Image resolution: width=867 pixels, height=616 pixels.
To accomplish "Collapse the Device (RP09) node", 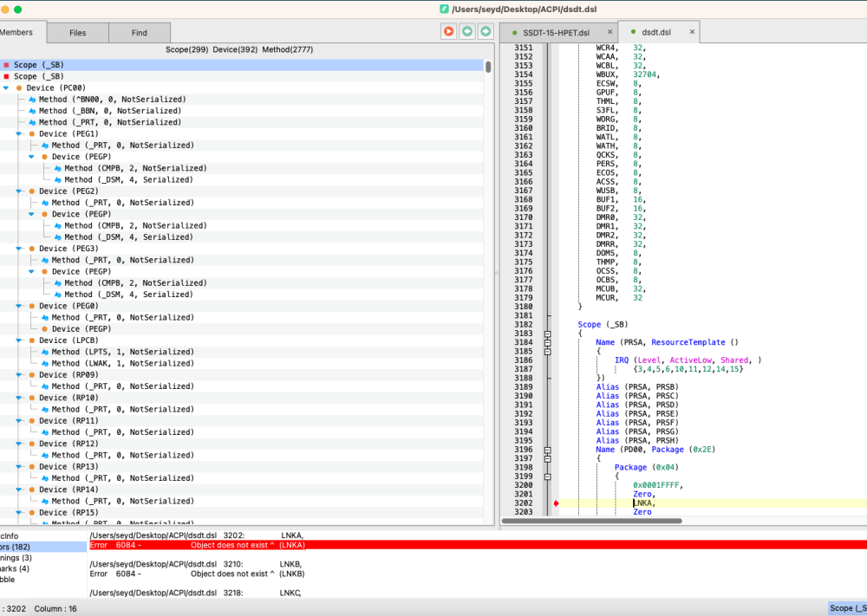I will point(19,374).
